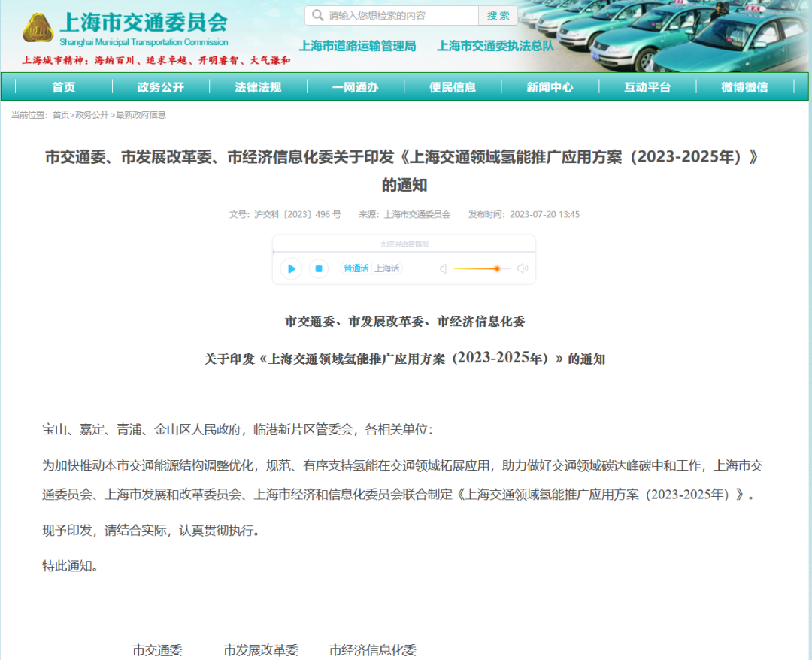Switch narration language to 上海话

387,268
